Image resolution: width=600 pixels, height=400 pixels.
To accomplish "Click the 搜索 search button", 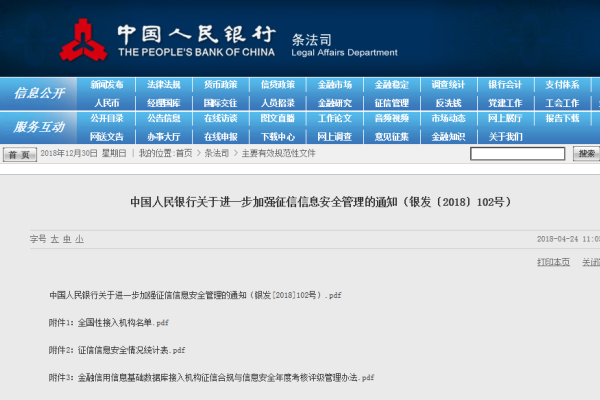I will click(x=587, y=154).
